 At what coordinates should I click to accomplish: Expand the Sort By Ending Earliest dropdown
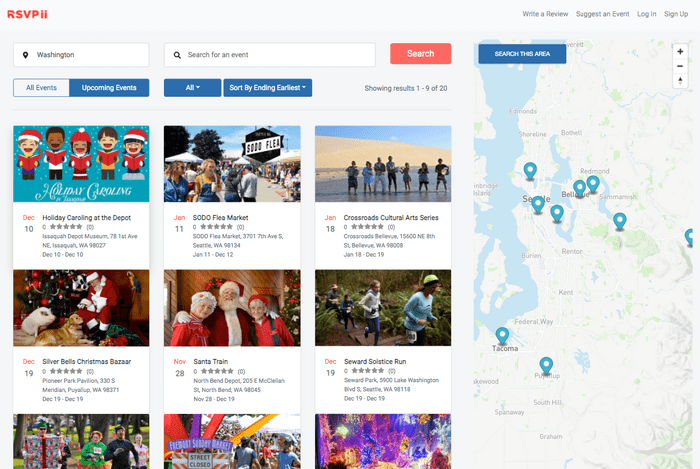267,88
